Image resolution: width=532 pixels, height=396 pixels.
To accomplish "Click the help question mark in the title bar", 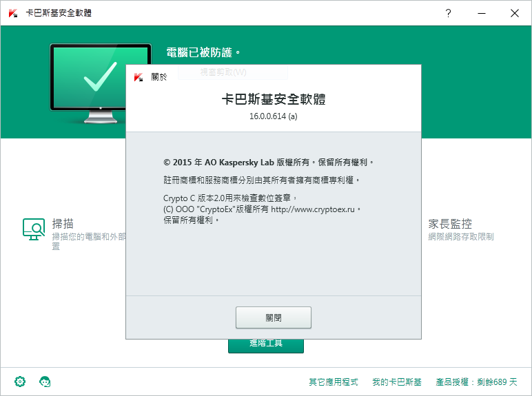I will tap(448, 13).
